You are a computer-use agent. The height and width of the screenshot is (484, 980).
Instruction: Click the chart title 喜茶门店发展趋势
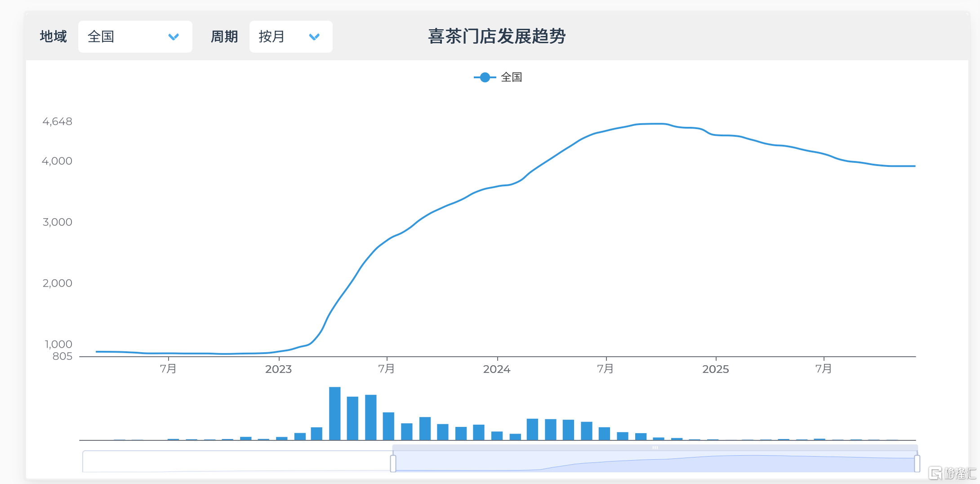pos(497,36)
